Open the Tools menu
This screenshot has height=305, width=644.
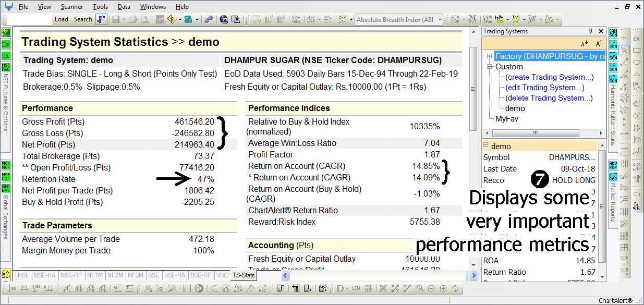(x=100, y=7)
